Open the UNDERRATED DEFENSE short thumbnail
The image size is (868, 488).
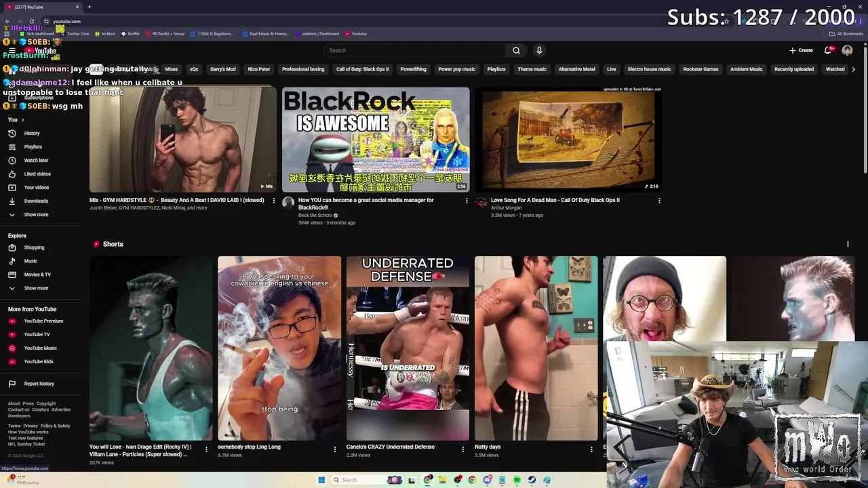click(x=408, y=348)
